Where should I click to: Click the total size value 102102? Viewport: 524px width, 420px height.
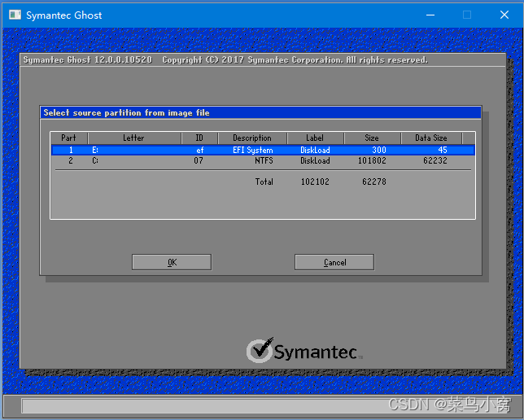(315, 182)
